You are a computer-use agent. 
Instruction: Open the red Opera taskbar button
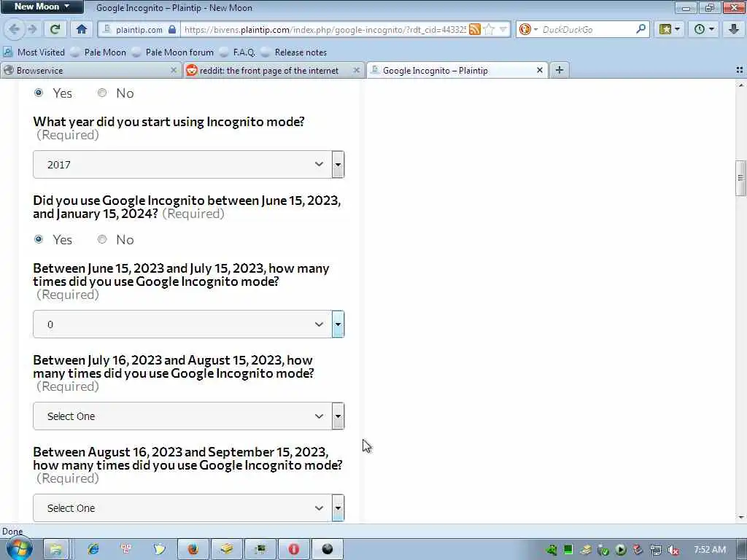[x=293, y=549]
